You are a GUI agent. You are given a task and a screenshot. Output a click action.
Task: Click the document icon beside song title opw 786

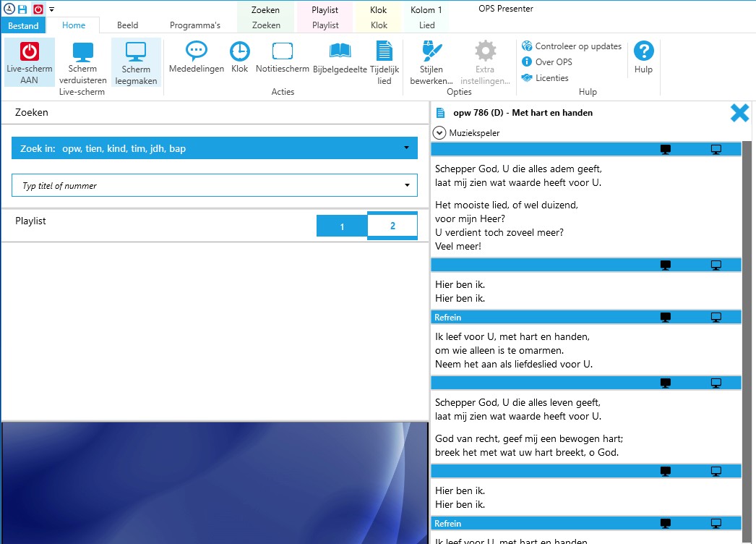[440, 113]
